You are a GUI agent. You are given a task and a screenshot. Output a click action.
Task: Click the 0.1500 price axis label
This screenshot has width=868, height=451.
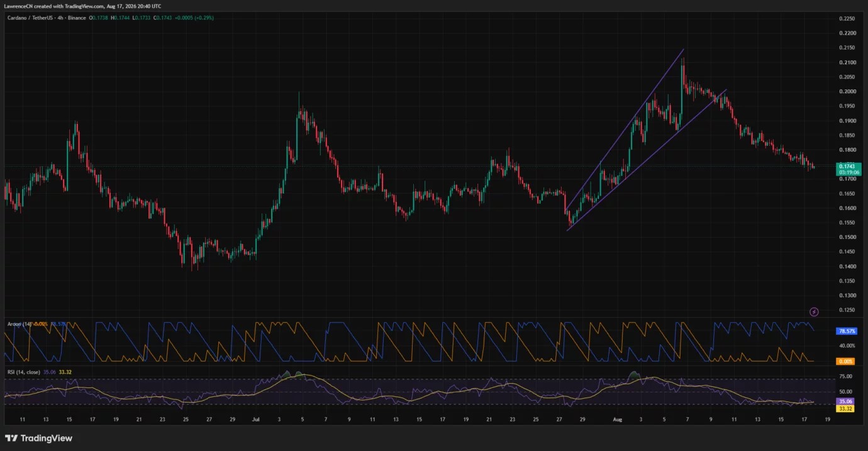point(847,237)
